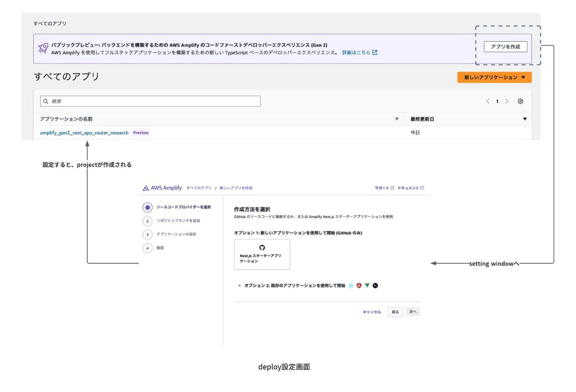576x392 pixels.
Task: Open the サポート link
Action: pos(384,188)
